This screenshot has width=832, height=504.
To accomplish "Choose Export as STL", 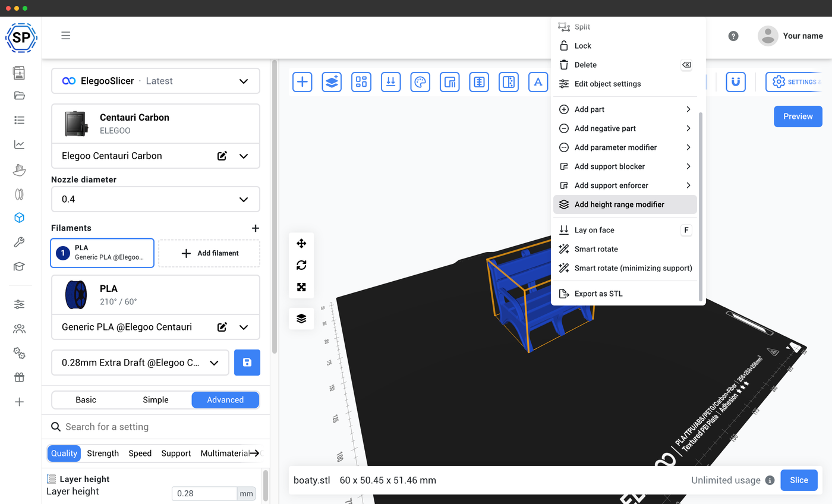I will click(625, 294).
